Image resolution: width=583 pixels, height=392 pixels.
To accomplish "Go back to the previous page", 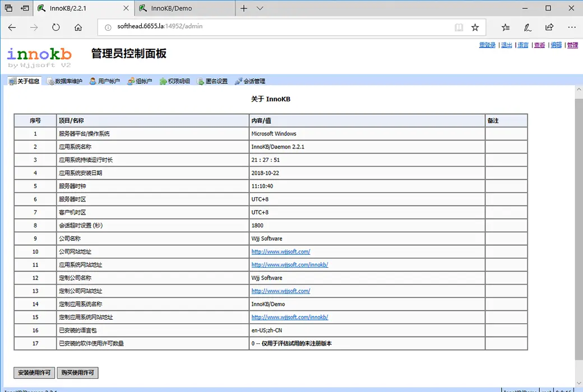I will point(12,27).
